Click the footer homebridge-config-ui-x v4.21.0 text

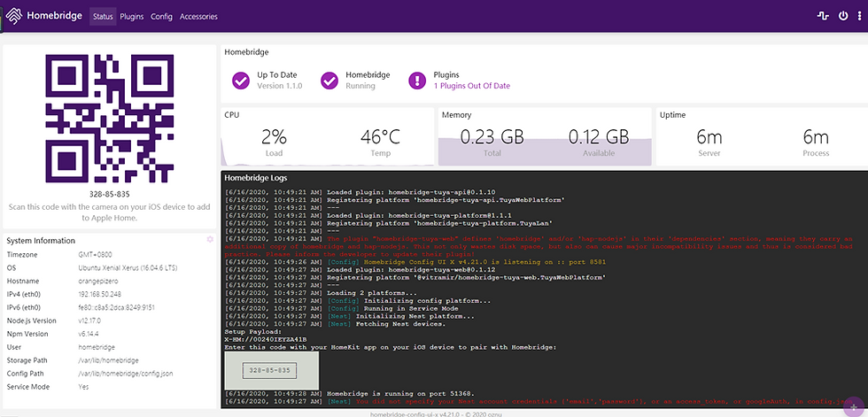coord(434,413)
